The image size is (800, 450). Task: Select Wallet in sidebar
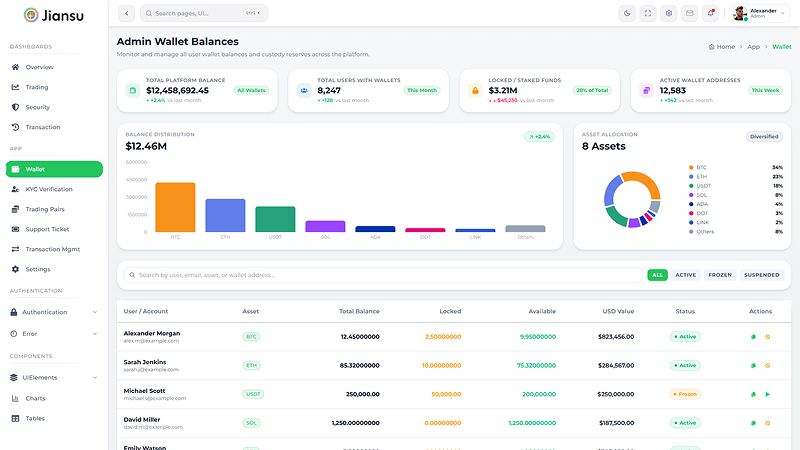click(54, 169)
